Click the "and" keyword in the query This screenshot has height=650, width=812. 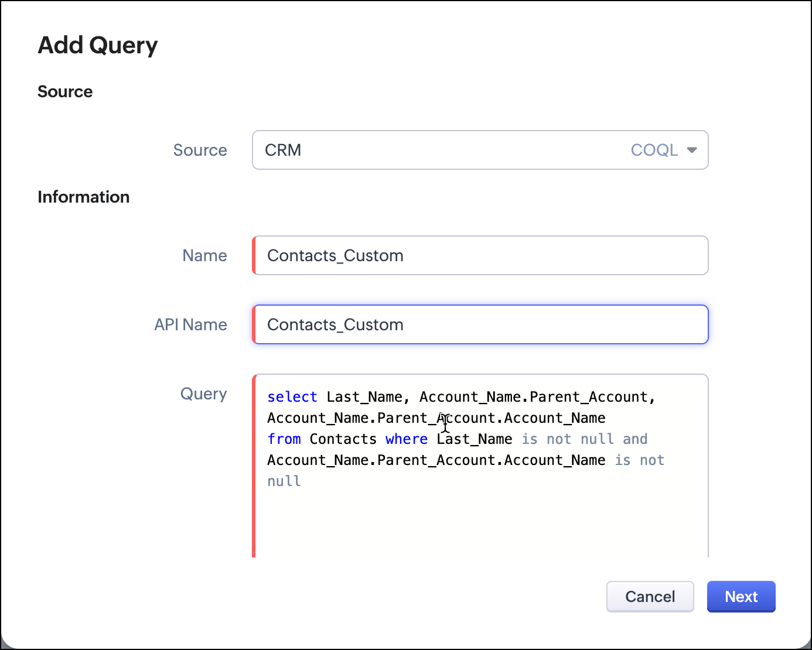(x=635, y=439)
